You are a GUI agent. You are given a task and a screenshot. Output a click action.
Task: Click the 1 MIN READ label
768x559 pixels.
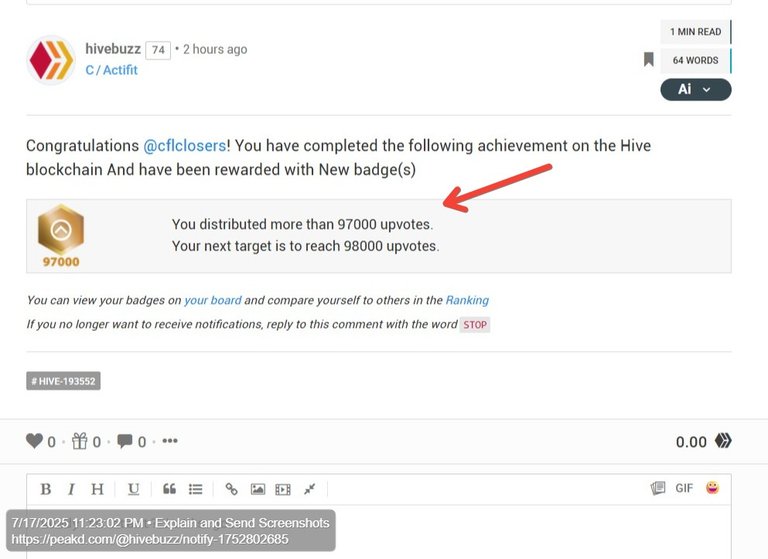(696, 32)
